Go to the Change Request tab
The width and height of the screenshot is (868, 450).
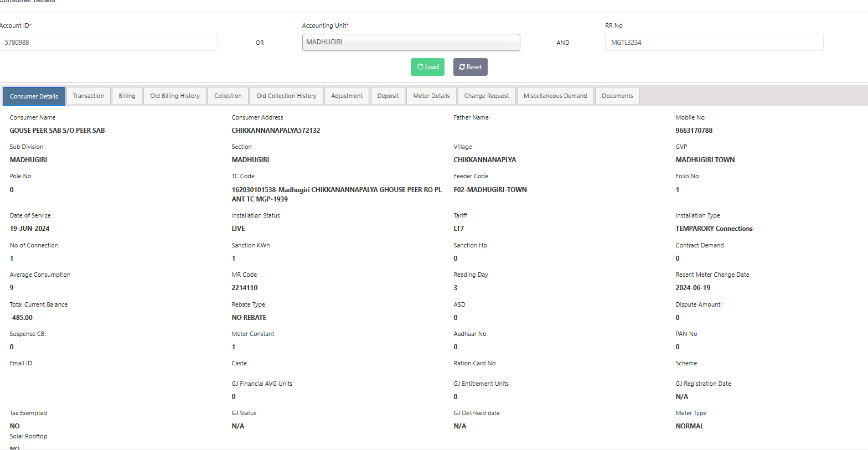pyautogui.click(x=487, y=96)
